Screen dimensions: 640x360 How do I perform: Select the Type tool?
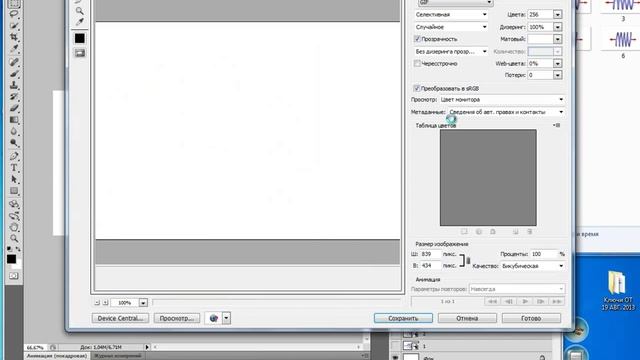click(14, 168)
